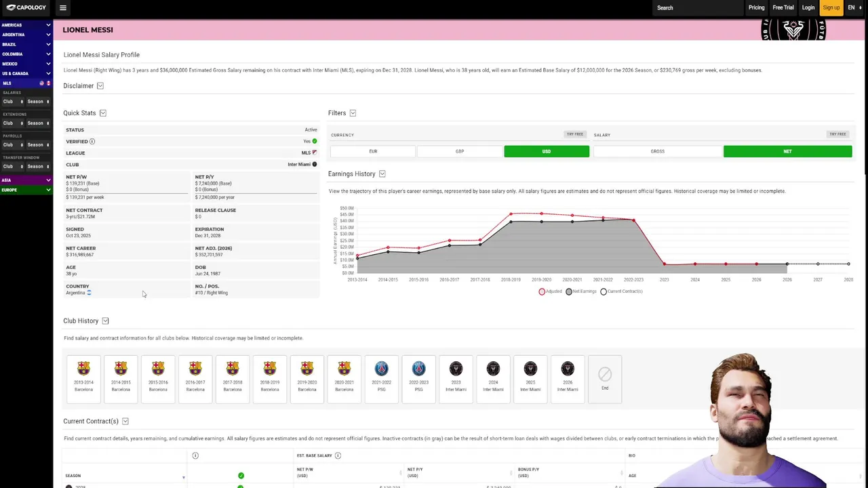Open the 2014-2015 Barcelona club card
This screenshot has height=488, width=868.
[x=121, y=379]
